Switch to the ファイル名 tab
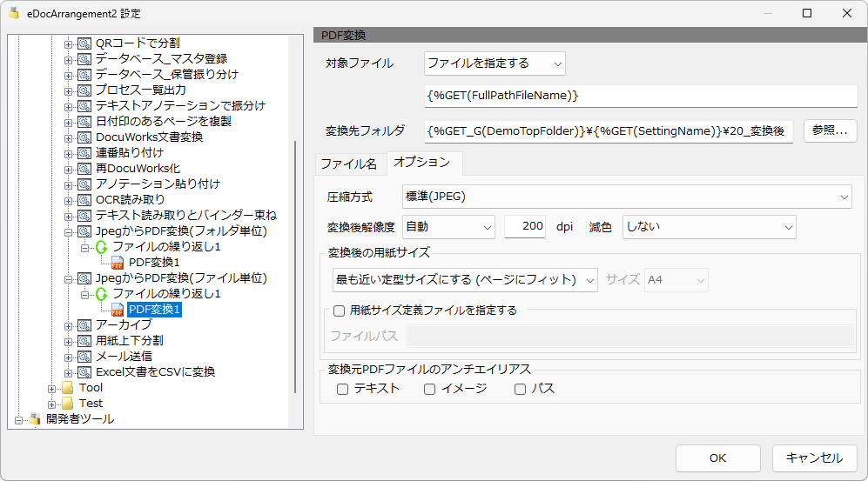The width and height of the screenshot is (868, 481). [349, 164]
